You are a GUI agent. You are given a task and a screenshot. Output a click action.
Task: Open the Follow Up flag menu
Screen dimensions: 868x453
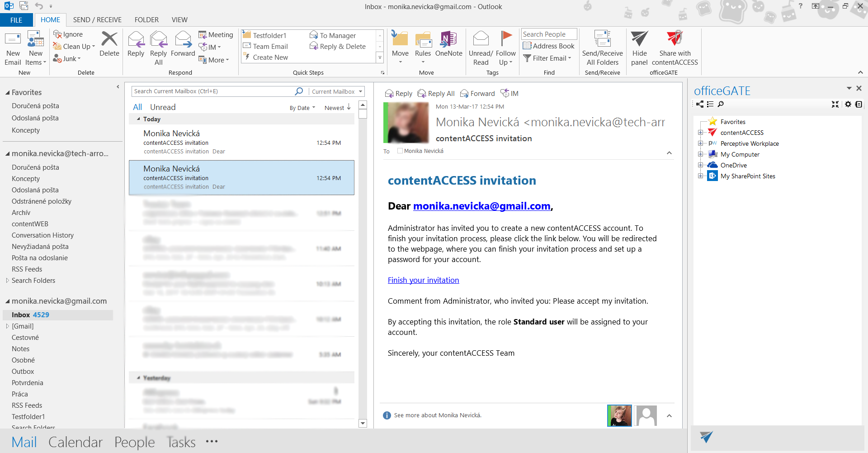click(505, 48)
